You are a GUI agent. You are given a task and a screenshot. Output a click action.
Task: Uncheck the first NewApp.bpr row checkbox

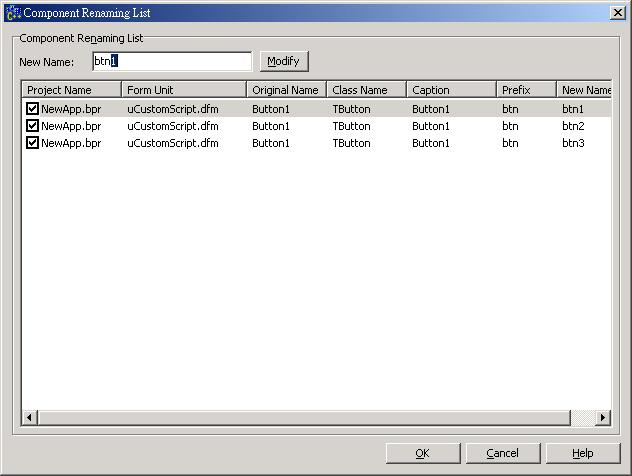33,109
